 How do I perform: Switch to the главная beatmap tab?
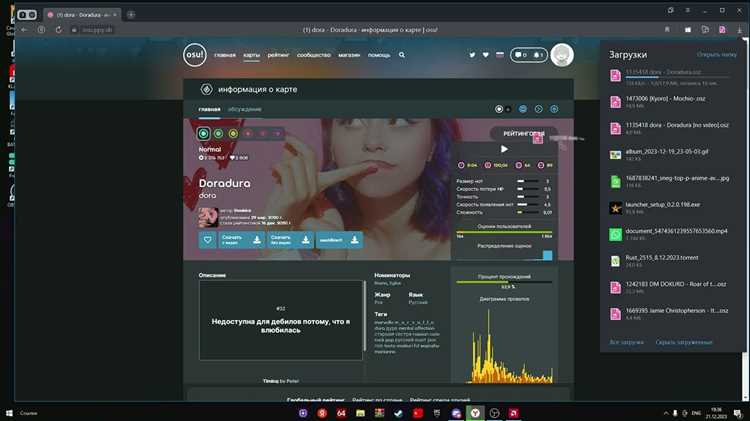pyautogui.click(x=210, y=109)
